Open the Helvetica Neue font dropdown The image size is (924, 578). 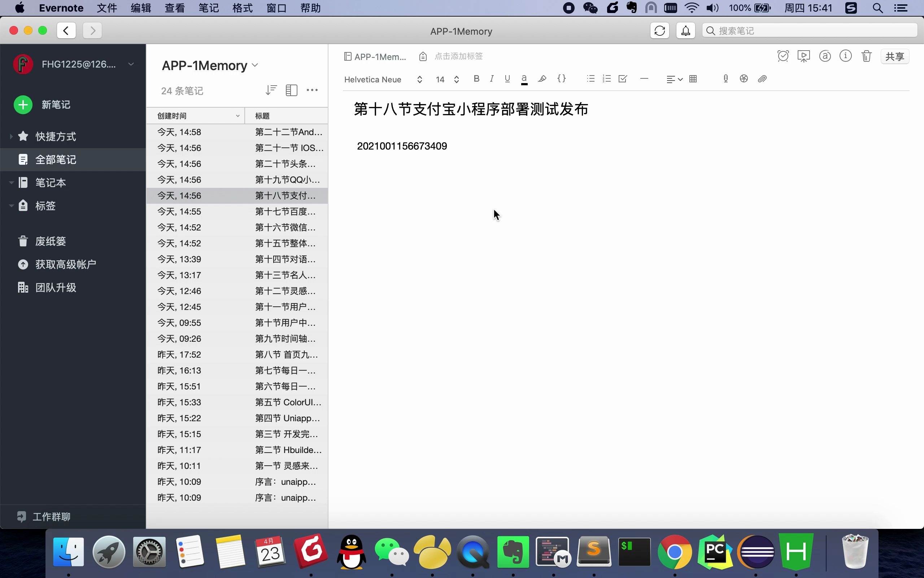[383, 79]
